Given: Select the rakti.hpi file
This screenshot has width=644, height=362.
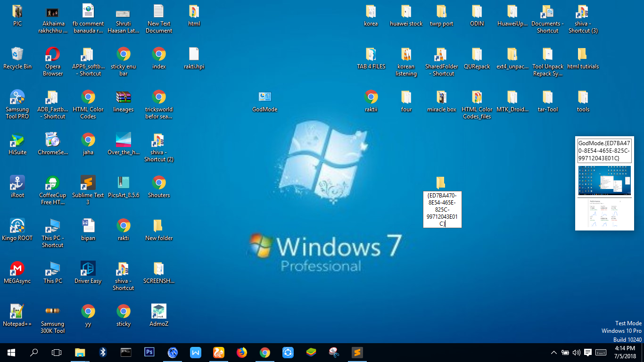Looking at the screenshot, I should coord(194,58).
